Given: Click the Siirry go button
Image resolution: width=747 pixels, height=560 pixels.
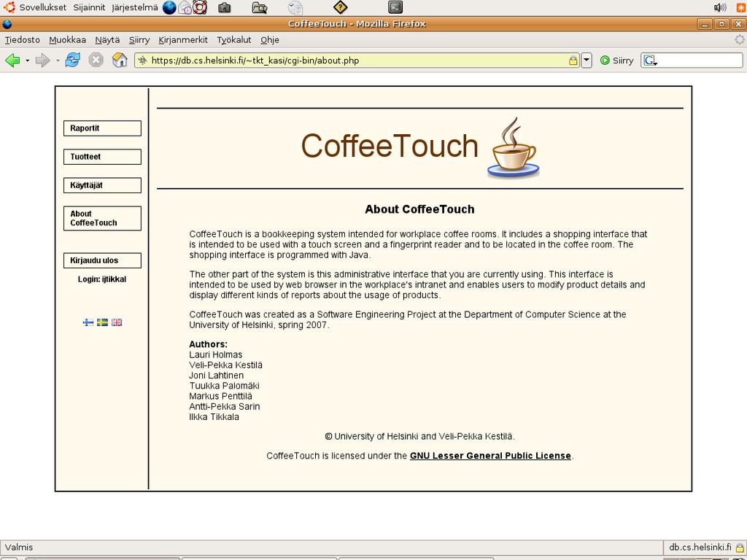Looking at the screenshot, I should [617, 61].
